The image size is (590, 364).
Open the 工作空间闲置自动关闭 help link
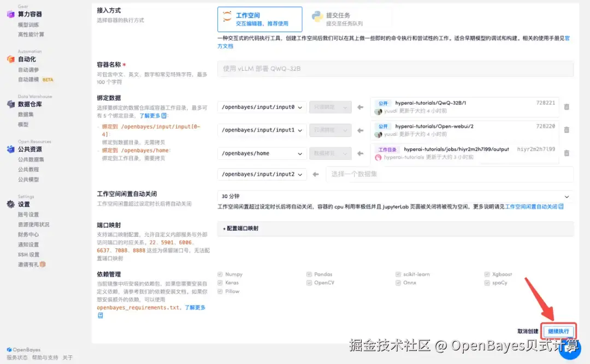click(x=534, y=207)
